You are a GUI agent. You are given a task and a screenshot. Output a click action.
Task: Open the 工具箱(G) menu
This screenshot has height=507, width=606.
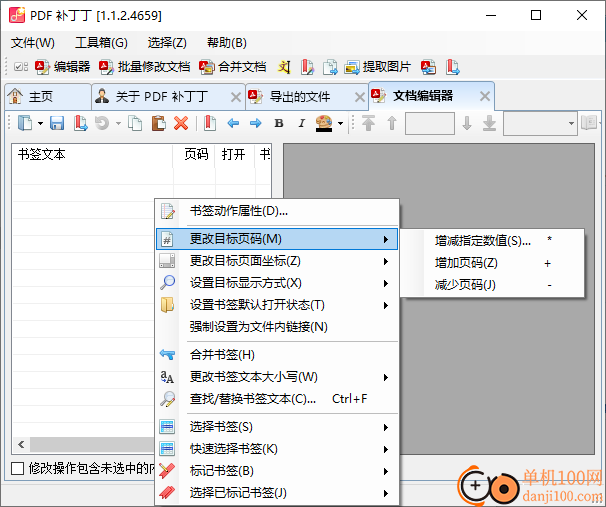click(x=101, y=43)
